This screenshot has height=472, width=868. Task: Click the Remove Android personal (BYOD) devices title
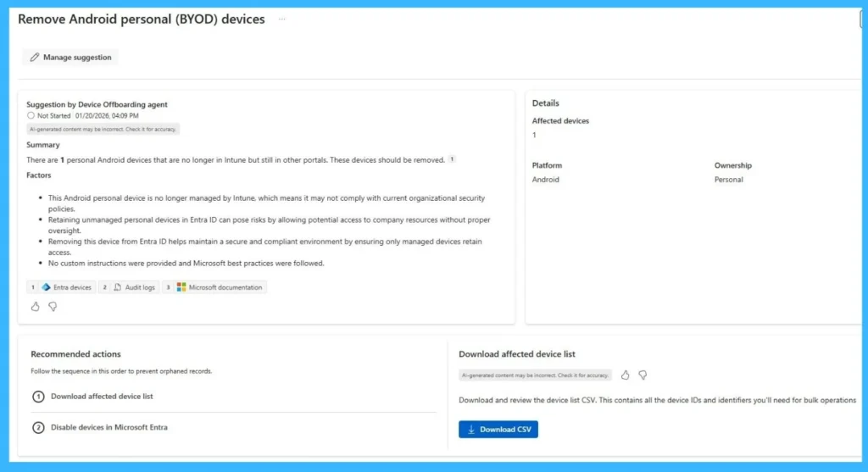[142, 19]
